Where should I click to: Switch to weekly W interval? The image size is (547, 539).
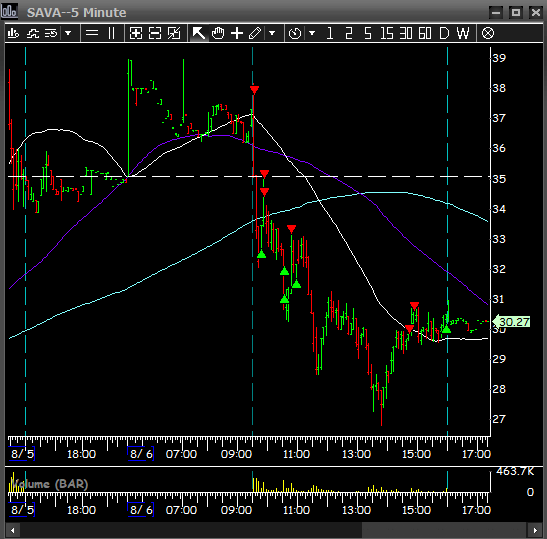pyautogui.click(x=463, y=33)
